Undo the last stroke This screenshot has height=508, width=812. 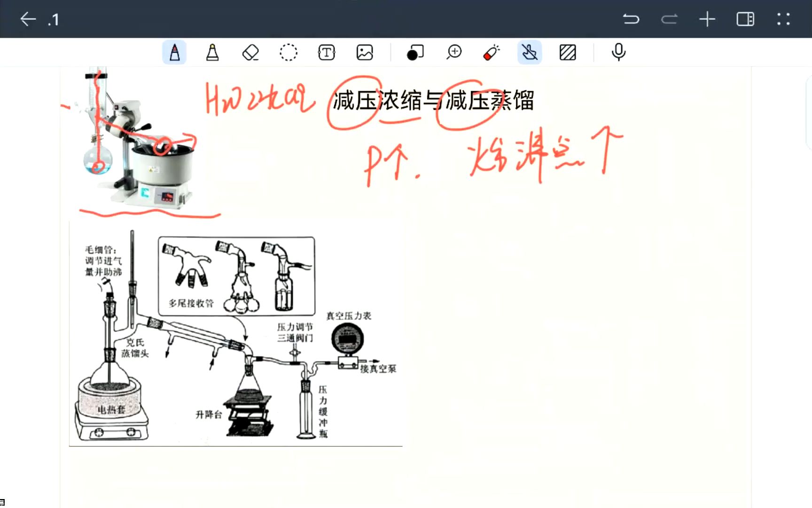pyautogui.click(x=631, y=19)
